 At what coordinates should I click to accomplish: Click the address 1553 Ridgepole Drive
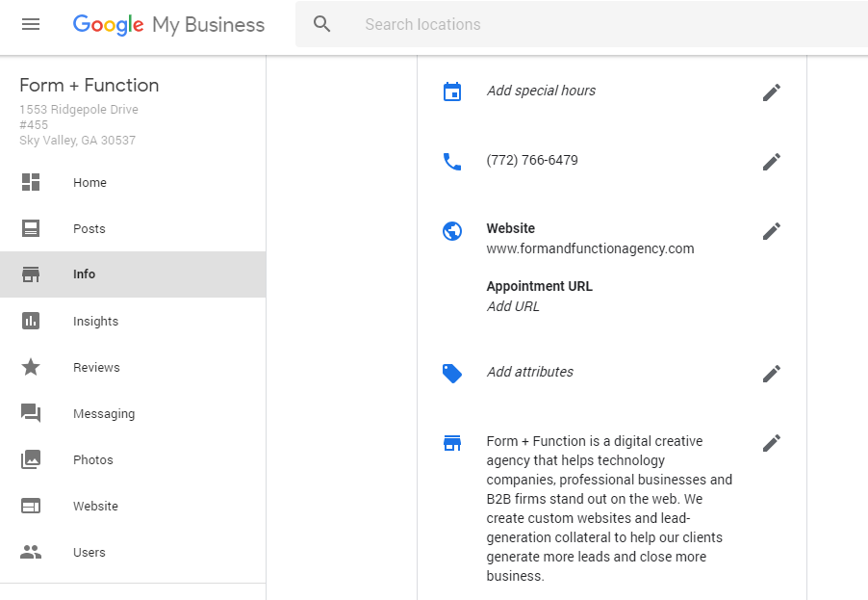click(x=79, y=110)
